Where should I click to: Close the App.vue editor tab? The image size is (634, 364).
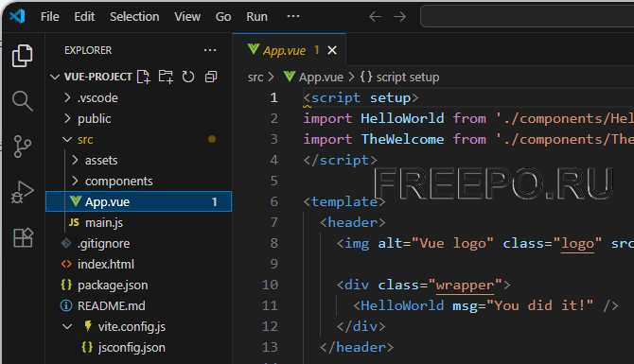pyautogui.click(x=332, y=50)
